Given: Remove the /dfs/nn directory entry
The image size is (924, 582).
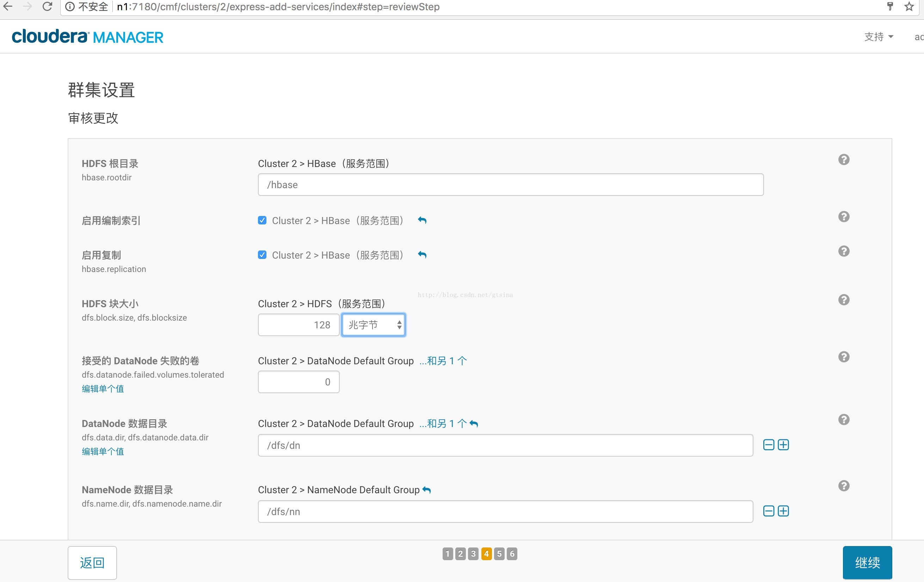Looking at the screenshot, I should click(769, 511).
